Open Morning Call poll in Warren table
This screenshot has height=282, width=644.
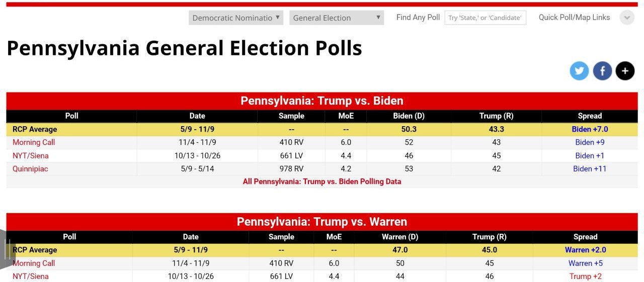pos(34,263)
